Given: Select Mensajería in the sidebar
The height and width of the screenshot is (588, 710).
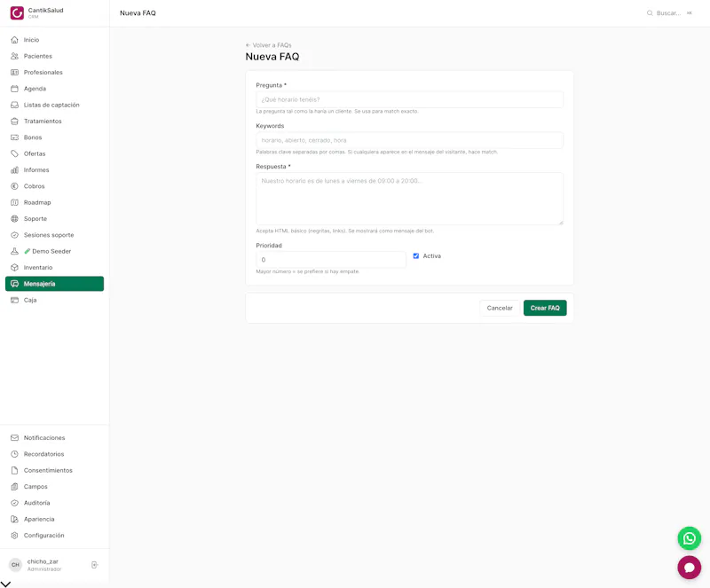Looking at the screenshot, I should point(54,284).
